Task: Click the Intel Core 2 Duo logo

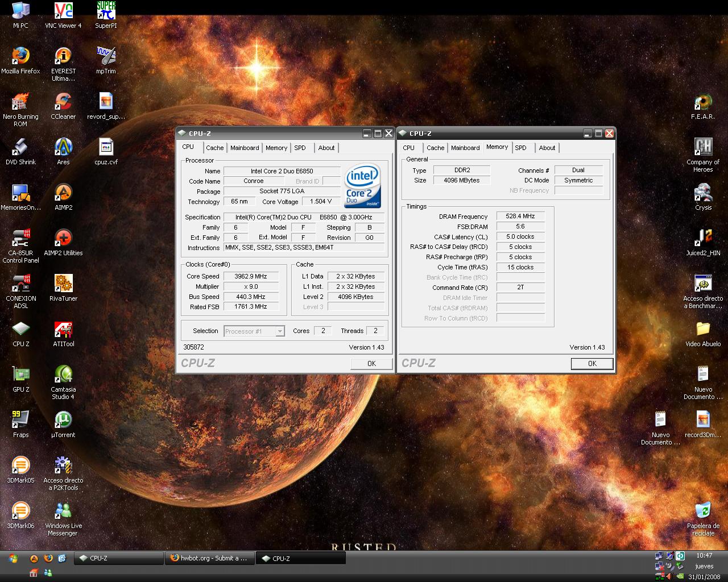Action: tap(362, 186)
